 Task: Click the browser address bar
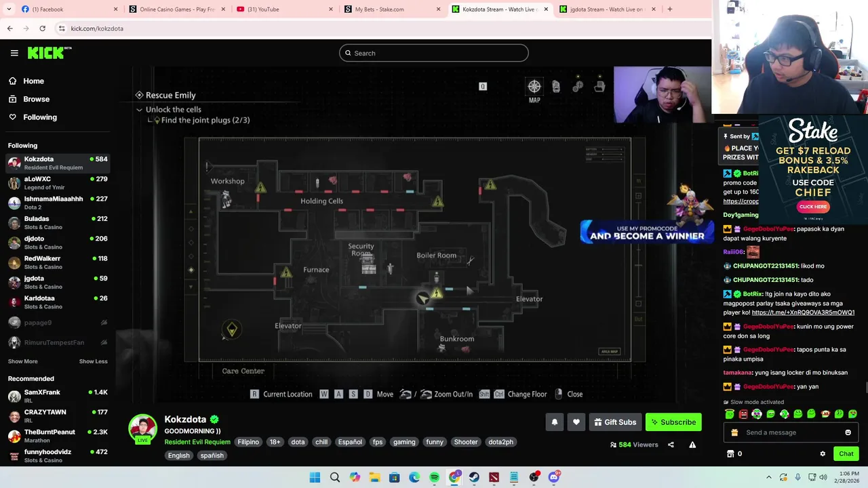(380, 28)
